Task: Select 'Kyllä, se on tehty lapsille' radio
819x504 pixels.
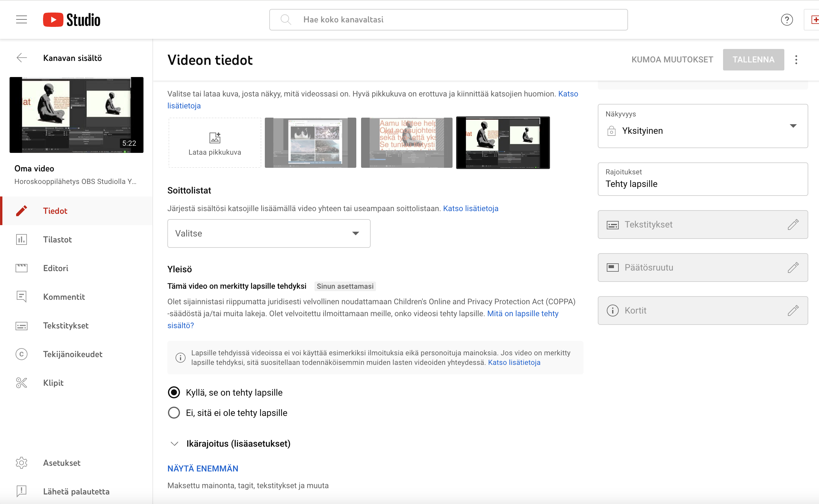Action: click(174, 392)
